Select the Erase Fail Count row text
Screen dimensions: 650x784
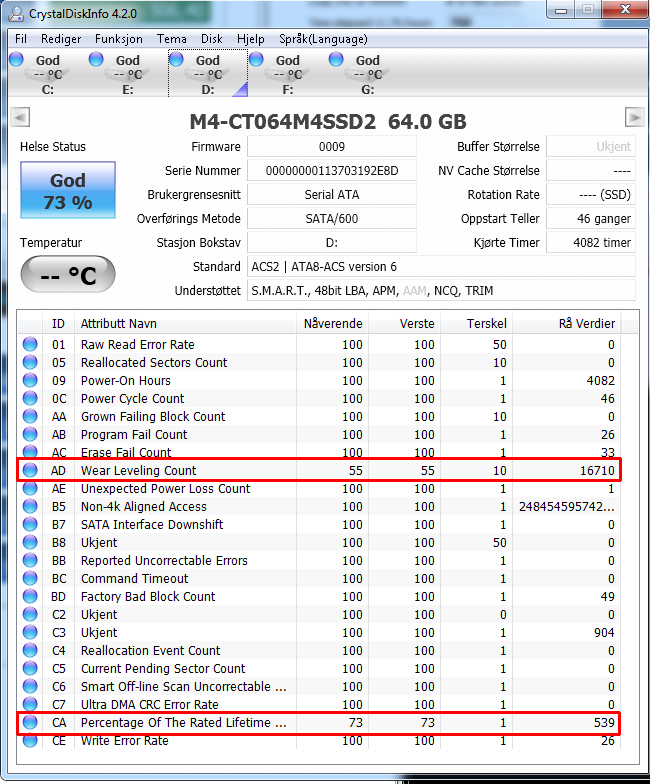(126, 452)
